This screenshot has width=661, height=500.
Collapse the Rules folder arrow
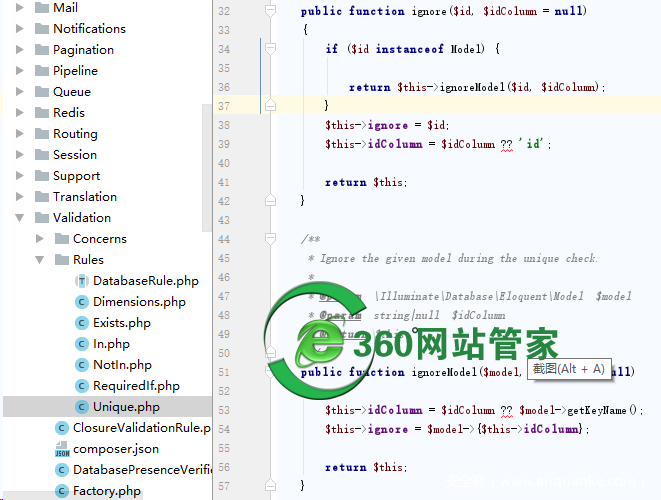coord(40,260)
